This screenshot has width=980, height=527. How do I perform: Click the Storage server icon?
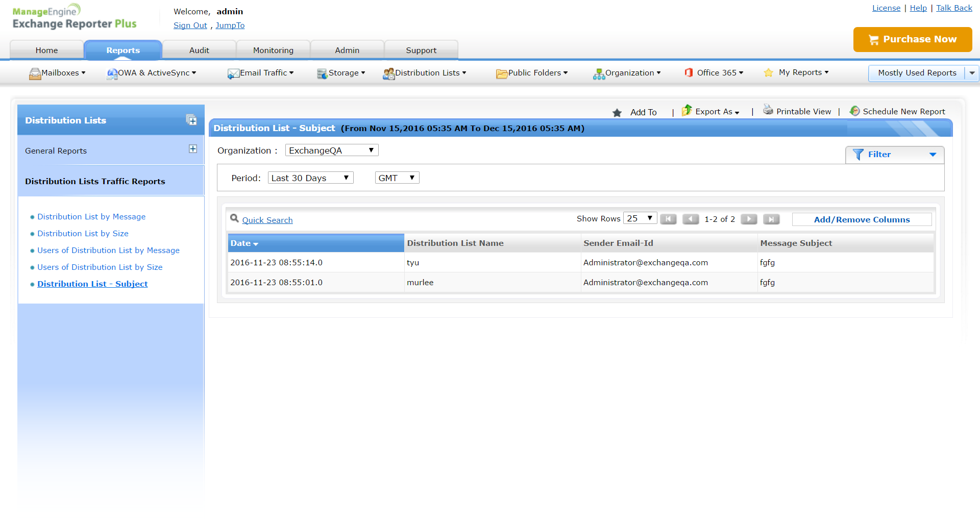322,73
